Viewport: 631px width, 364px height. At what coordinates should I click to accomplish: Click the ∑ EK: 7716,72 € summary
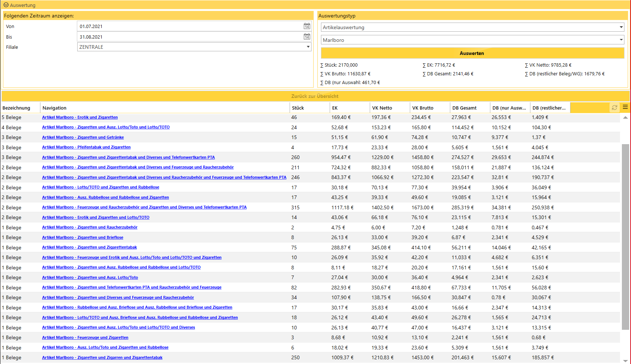pos(439,65)
